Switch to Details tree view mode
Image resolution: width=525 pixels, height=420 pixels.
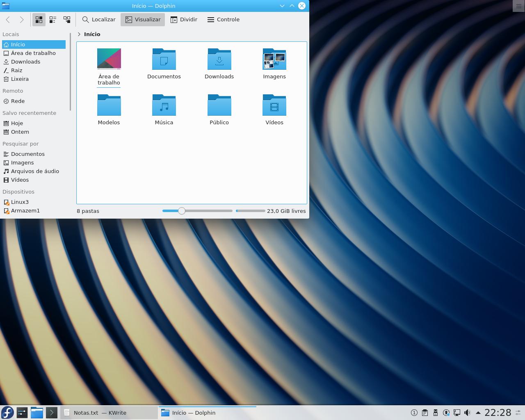click(x=67, y=20)
